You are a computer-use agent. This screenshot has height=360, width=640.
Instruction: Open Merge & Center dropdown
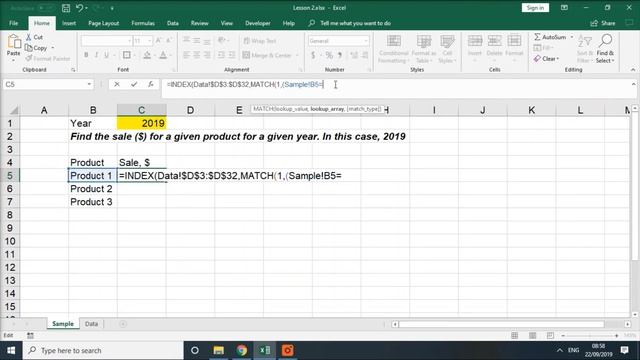[x=297, y=55]
